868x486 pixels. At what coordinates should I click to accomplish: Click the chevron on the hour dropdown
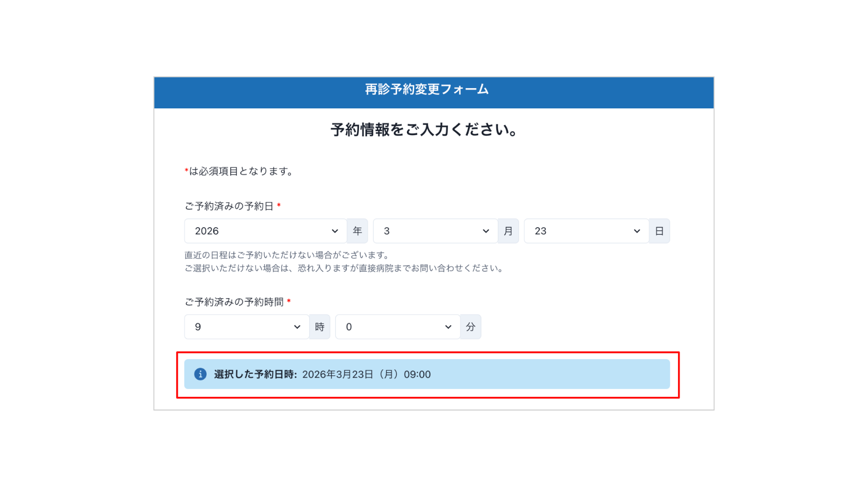[x=297, y=327]
